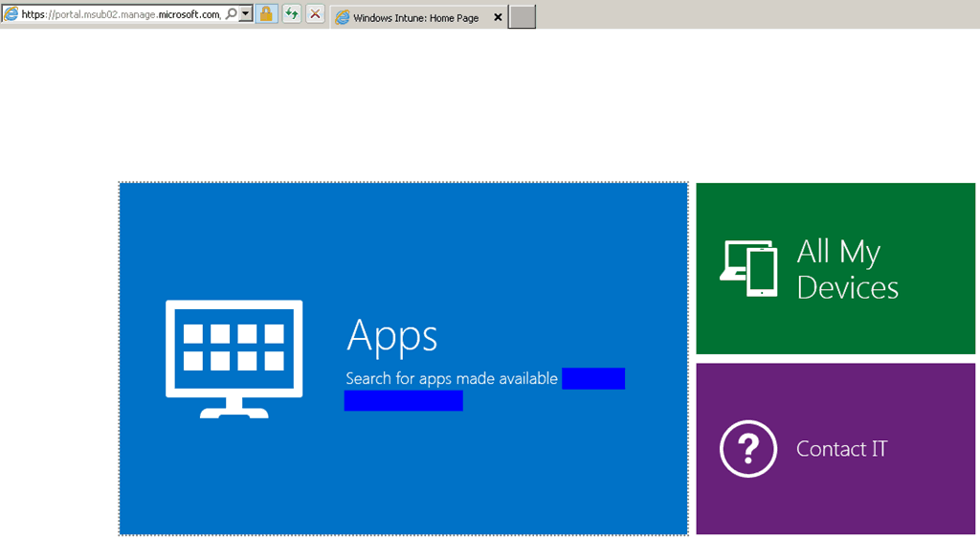
Task: Click the question mark Contact IT icon
Action: [748, 449]
